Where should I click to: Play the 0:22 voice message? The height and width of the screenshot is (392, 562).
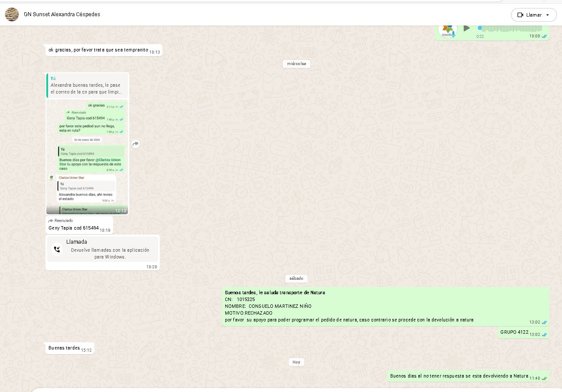tap(467, 28)
